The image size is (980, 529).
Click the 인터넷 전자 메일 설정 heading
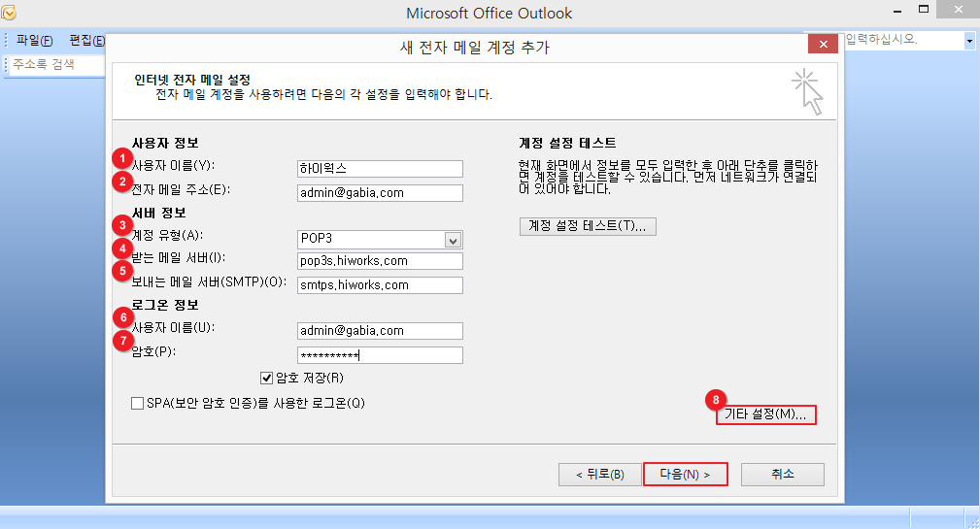coord(192,80)
